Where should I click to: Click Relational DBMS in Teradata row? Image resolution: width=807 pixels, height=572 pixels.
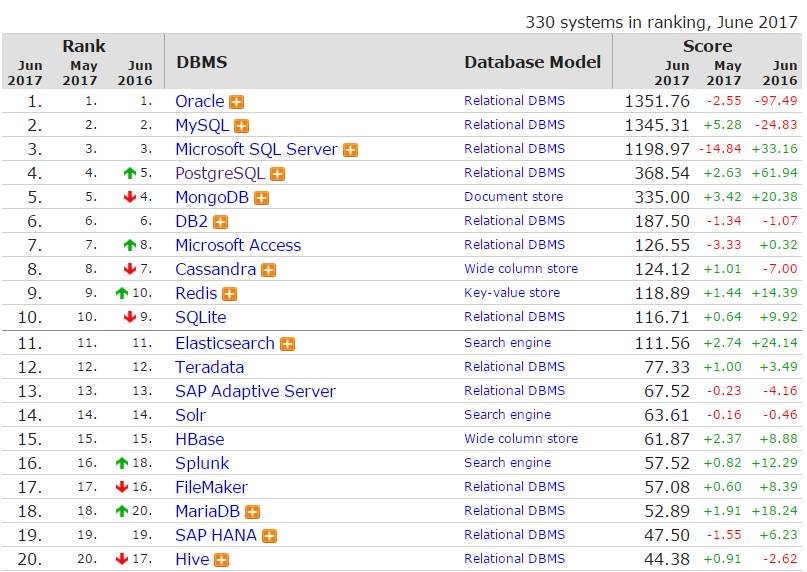point(514,367)
